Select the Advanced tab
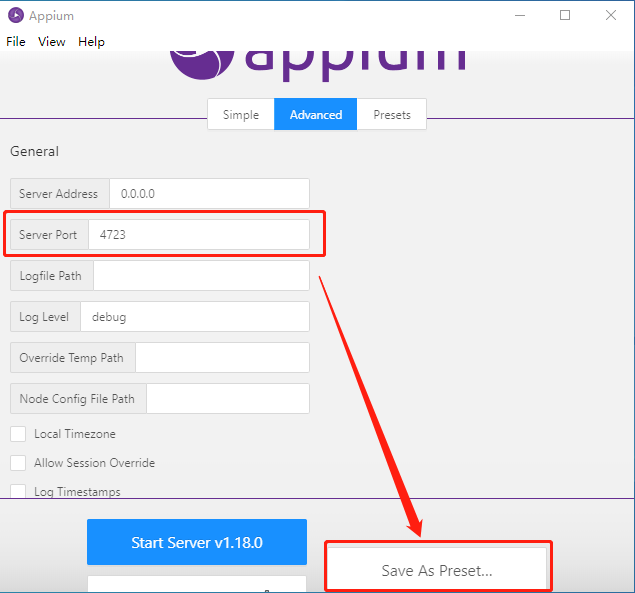 (315, 115)
